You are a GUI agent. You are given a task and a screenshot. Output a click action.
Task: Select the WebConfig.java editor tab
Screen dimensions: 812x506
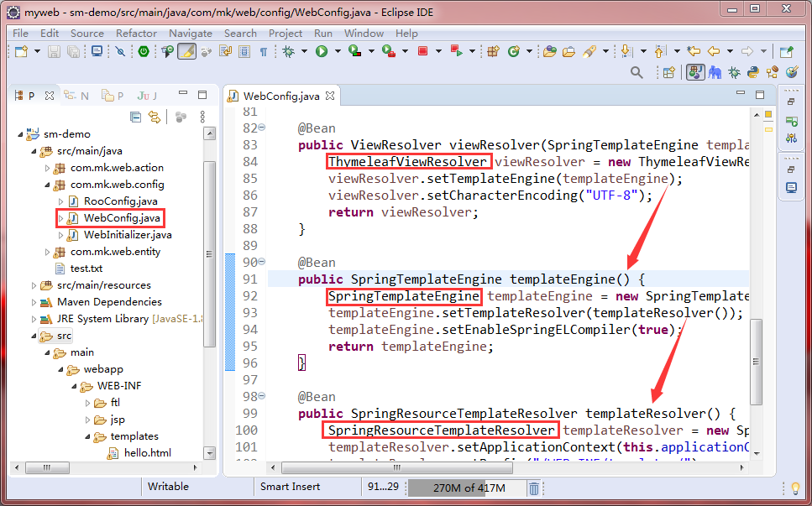tap(281, 97)
